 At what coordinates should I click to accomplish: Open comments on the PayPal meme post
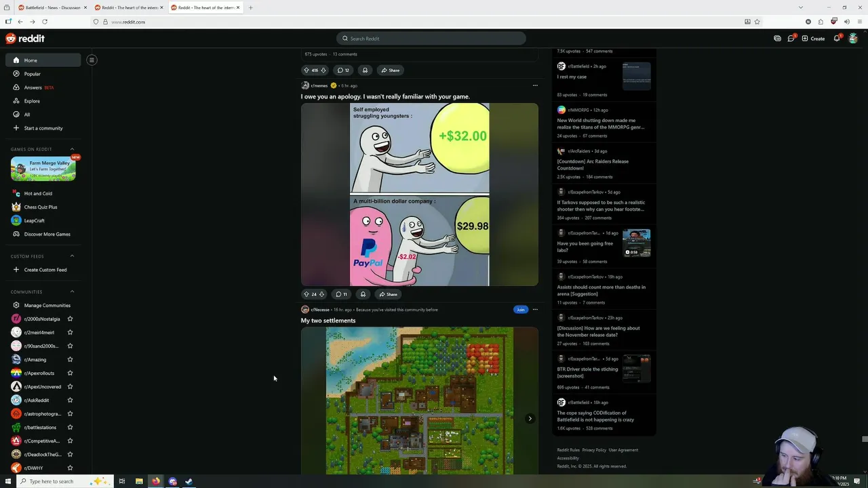[341, 294]
